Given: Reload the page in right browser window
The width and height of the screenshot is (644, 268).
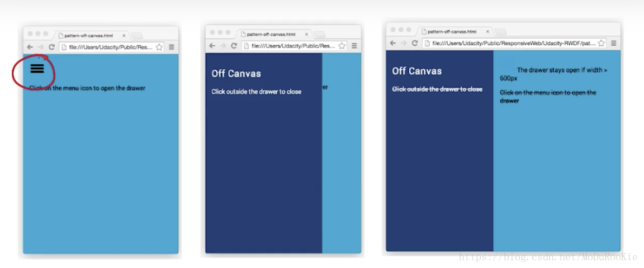Looking at the screenshot, I should coord(415,43).
